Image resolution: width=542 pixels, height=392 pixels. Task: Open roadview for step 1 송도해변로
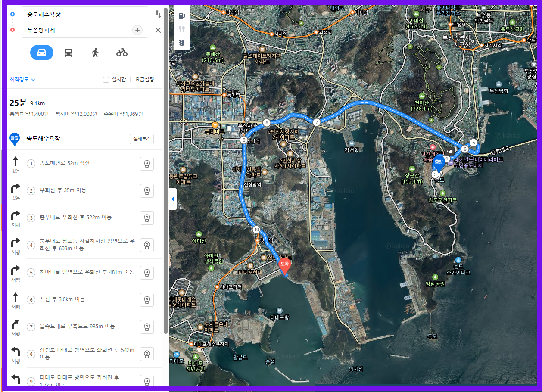[147, 164]
